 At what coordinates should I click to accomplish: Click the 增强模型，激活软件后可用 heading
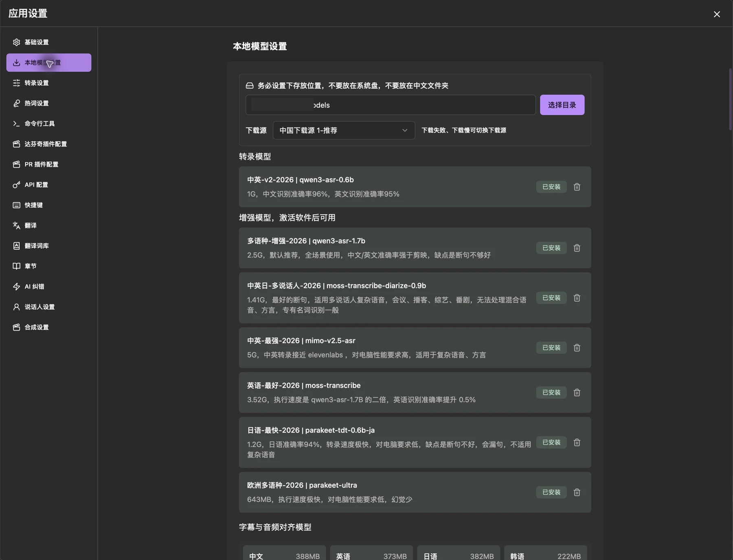[x=287, y=218]
